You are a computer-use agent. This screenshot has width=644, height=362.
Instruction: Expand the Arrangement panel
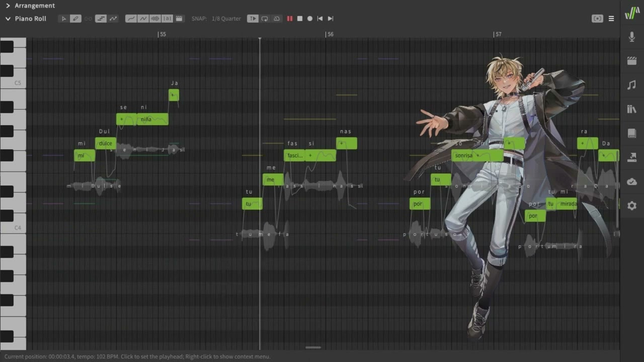coord(8,6)
